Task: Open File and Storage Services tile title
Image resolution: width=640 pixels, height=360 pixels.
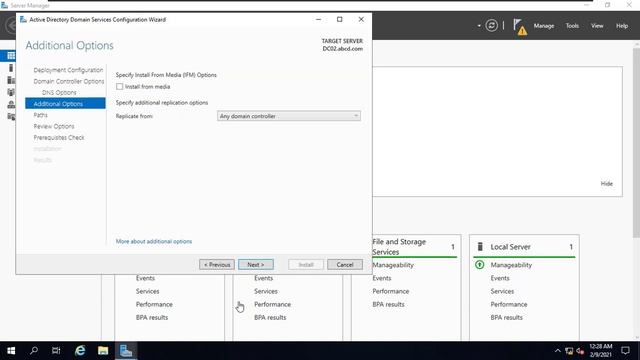Action: (x=399, y=247)
